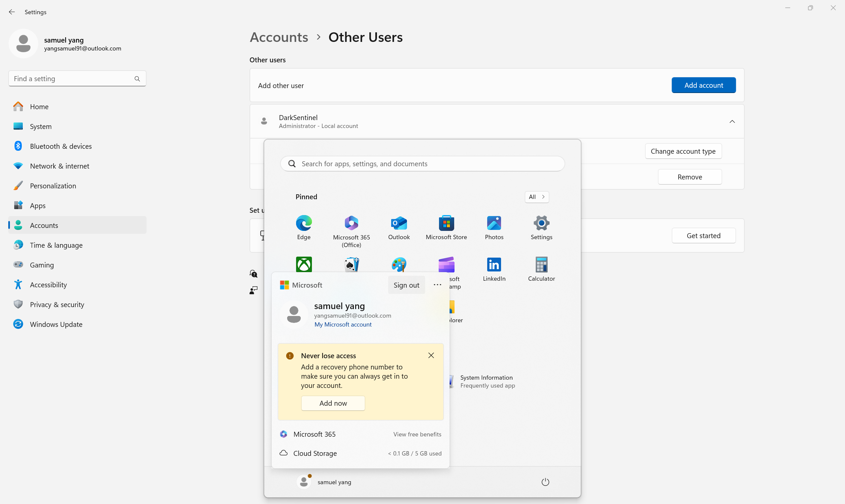The width and height of the screenshot is (845, 504).
Task: Open Cloud Storage details row
Action: click(x=360, y=453)
